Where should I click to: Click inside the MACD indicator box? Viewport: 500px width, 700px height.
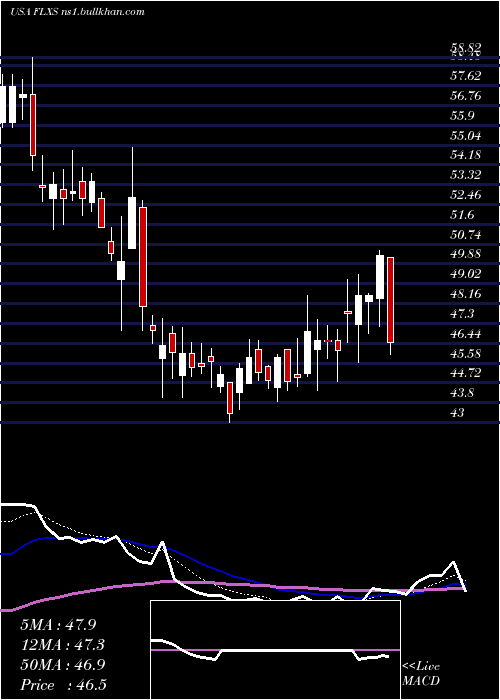(x=275, y=650)
